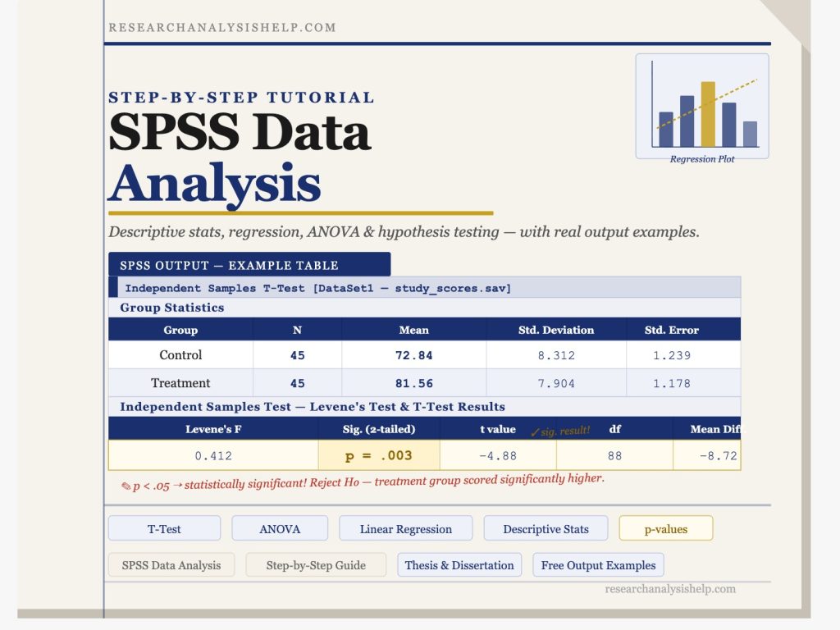Viewport: 840px width, 630px height.
Task: Select the highlighted 'p = .003' cell
Action: [x=378, y=454]
